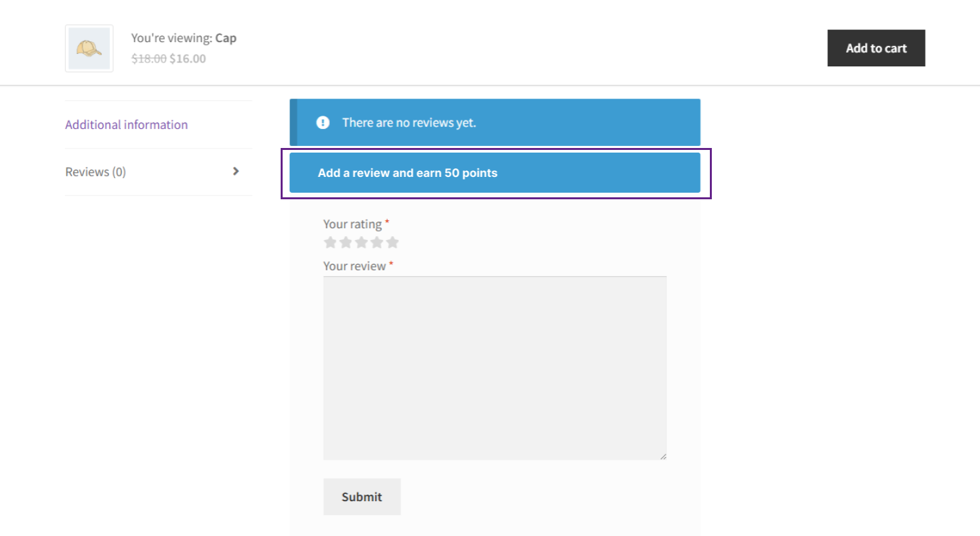Rate the product two stars
The width and height of the screenshot is (980, 536).
346,243
